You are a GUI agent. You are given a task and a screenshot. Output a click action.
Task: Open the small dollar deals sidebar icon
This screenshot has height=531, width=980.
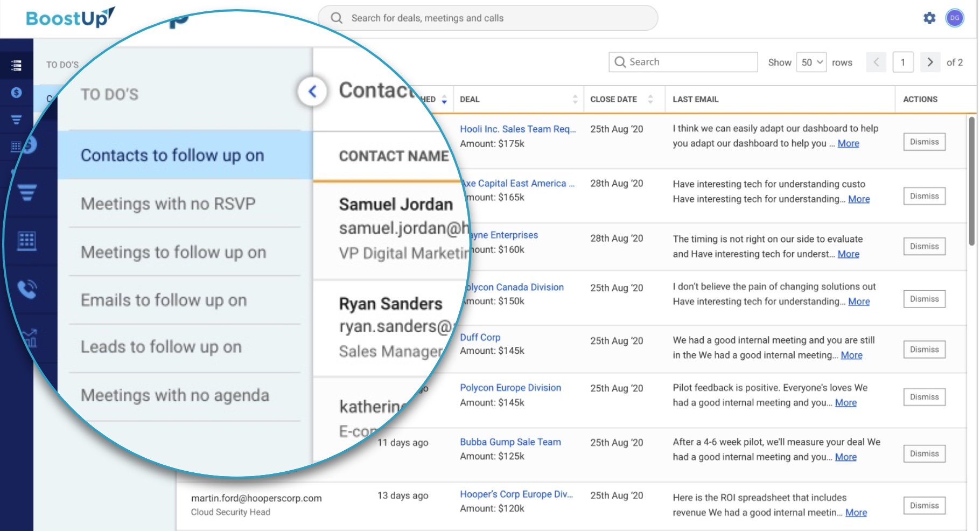point(16,93)
